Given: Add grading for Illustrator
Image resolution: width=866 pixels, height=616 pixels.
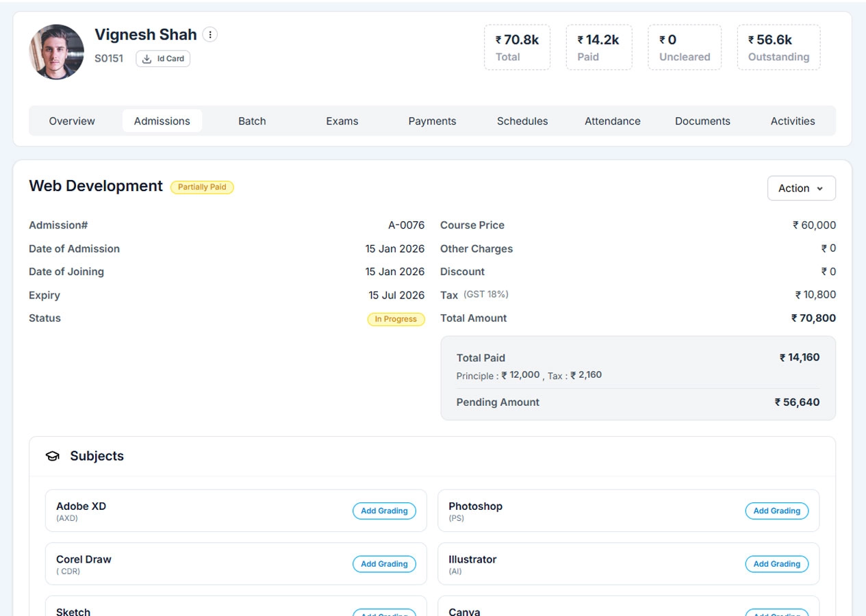Looking at the screenshot, I should click(x=776, y=564).
